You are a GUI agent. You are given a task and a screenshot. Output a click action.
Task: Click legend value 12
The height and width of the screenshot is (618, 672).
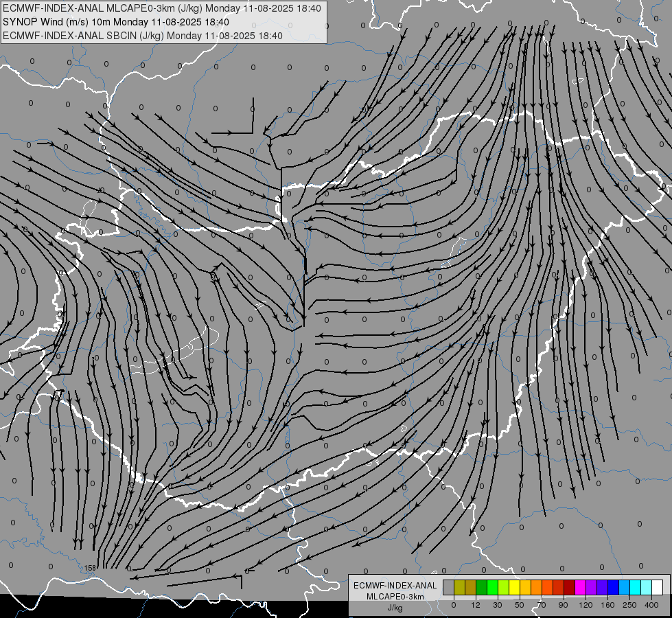pyautogui.click(x=475, y=605)
